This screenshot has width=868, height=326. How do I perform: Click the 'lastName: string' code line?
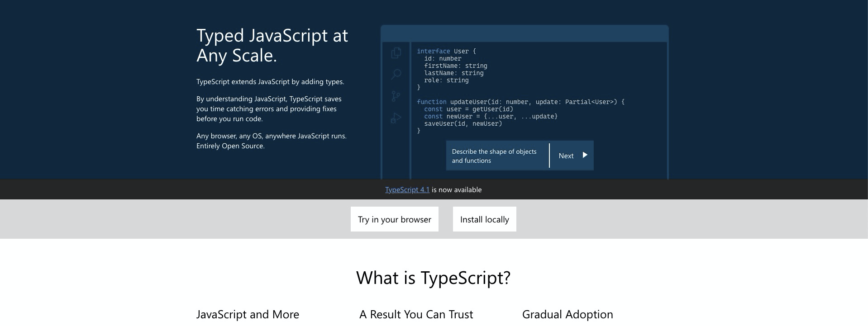pyautogui.click(x=454, y=73)
